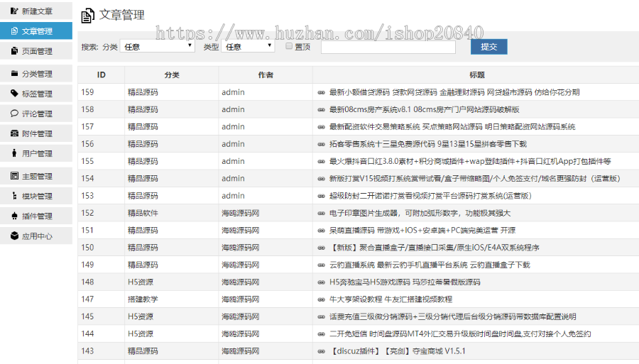Click the 附件管理 attachment icon
639x364 pixels.
click(x=14, y=133)
